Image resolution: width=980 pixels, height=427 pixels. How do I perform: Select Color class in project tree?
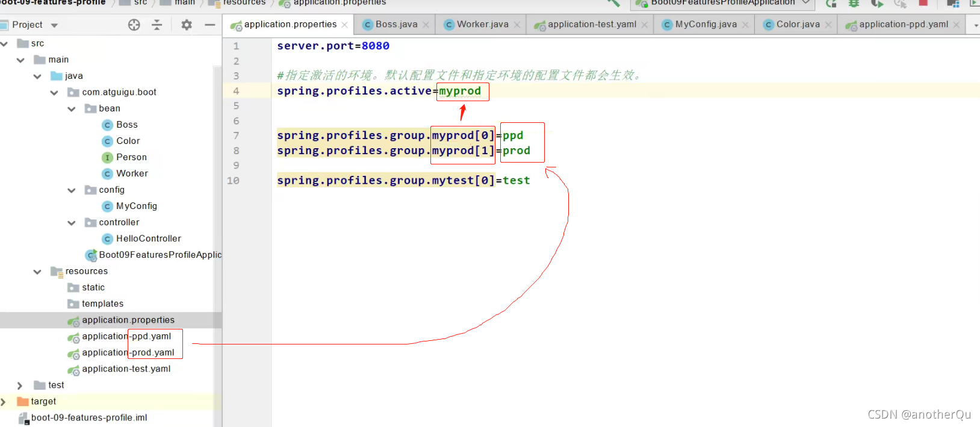[x=121, y=141]
